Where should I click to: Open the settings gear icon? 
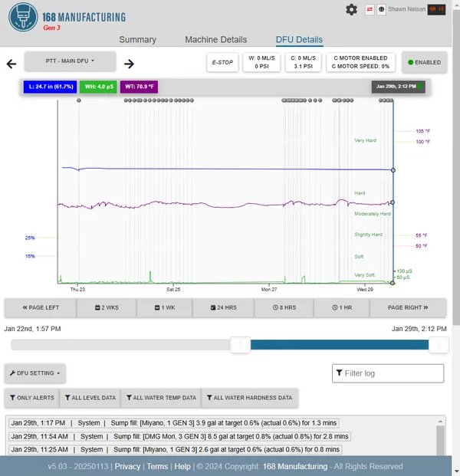[351, 9]
